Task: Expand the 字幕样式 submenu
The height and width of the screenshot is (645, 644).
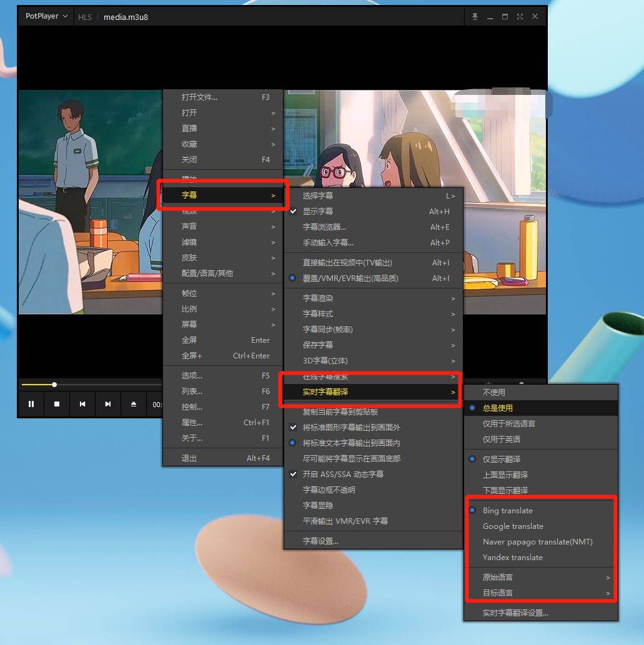Action: pos(374,314)
